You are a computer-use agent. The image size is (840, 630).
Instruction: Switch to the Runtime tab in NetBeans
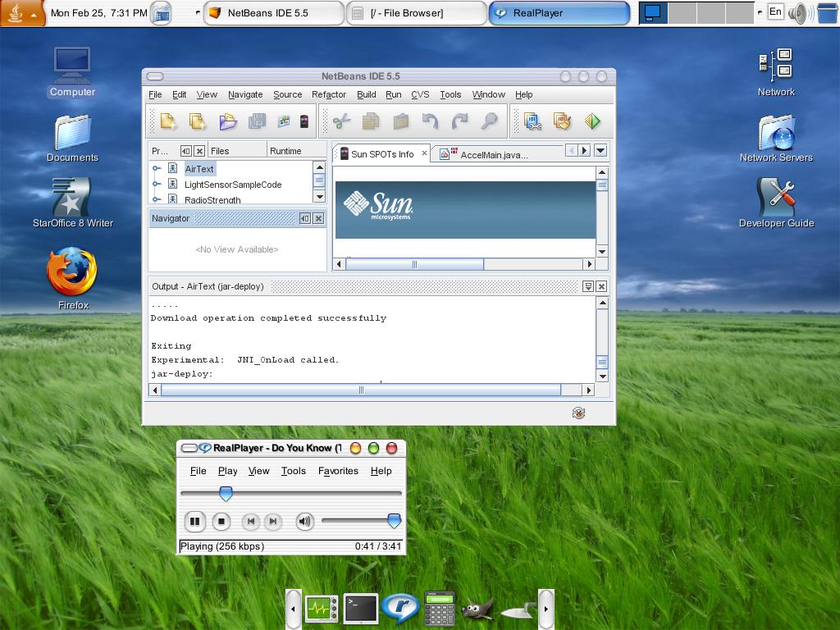[293, 151]
